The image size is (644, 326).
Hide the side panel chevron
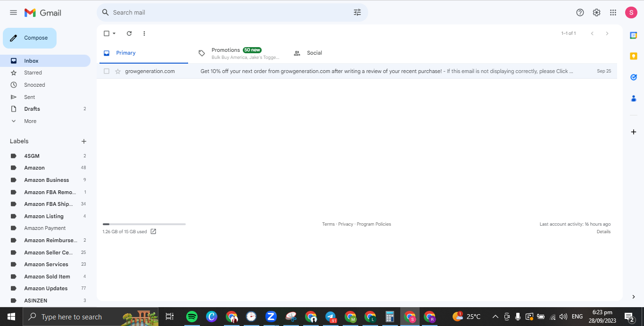634,297
